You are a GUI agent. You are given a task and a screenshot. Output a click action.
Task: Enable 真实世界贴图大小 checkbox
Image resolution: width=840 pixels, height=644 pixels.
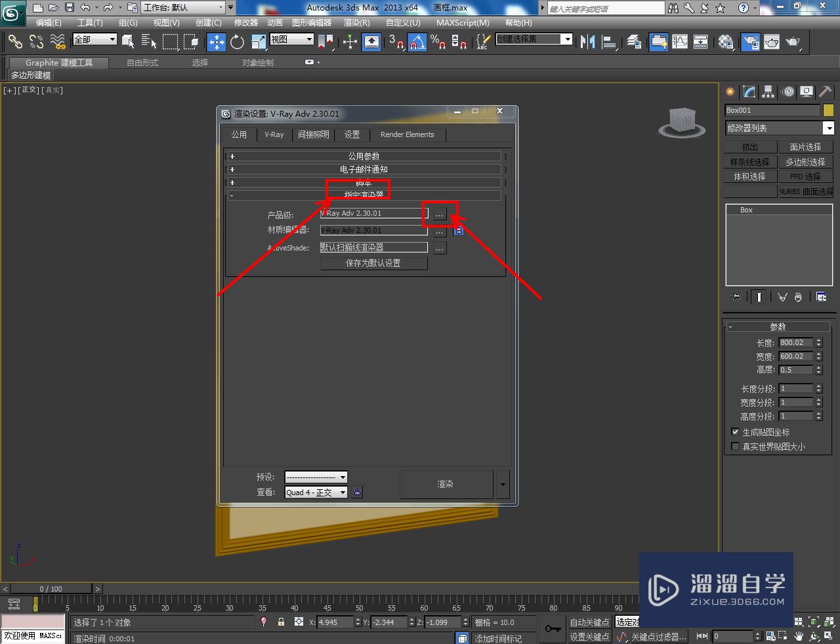click(735, 447)
